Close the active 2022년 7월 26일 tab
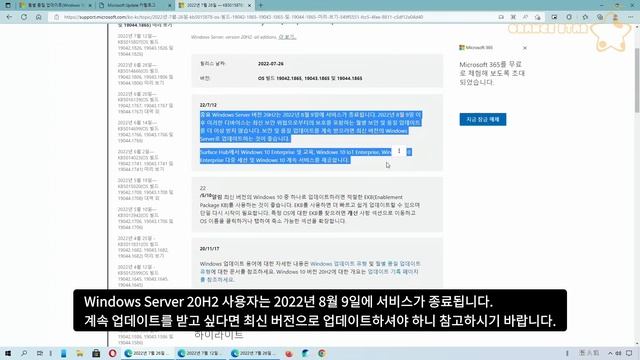Screen dimensions: 640x360 pos(249,5)
